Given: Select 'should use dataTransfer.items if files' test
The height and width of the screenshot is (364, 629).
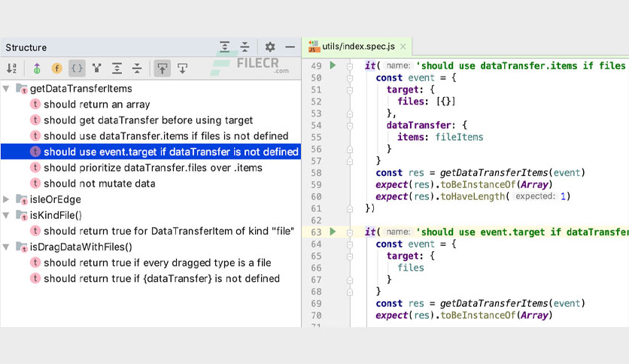Looking at the screenshot, I should click(150, 136).
